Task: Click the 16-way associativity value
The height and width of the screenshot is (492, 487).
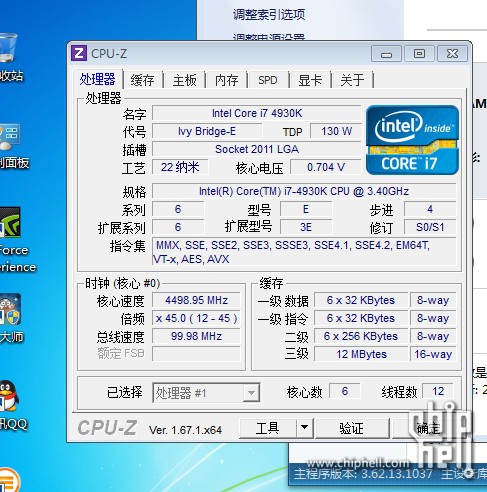Action: [x=433, y=354]
